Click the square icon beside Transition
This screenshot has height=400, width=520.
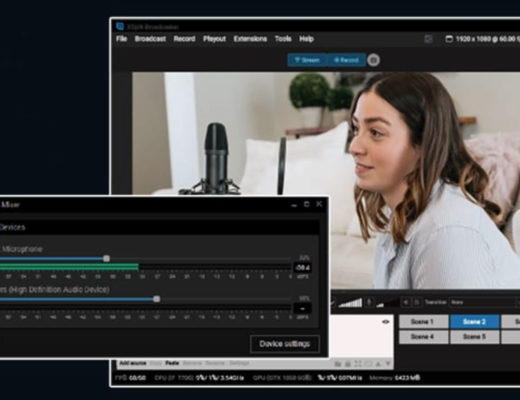[x=417, y=302]
